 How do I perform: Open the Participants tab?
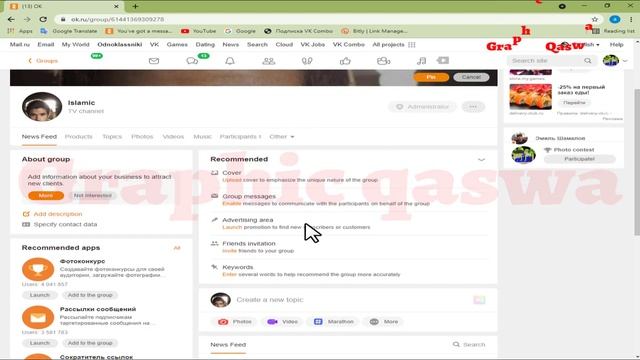[x=240, y=137]
